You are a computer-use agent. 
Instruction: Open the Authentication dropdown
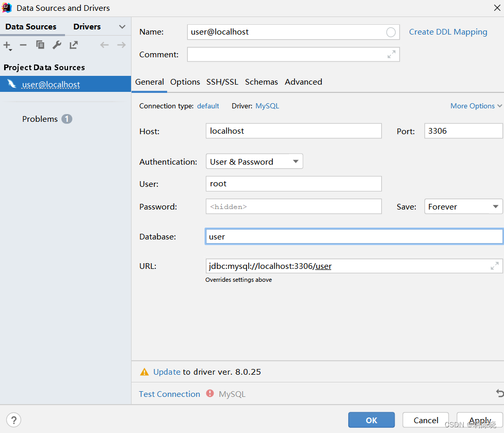[254, 162]
